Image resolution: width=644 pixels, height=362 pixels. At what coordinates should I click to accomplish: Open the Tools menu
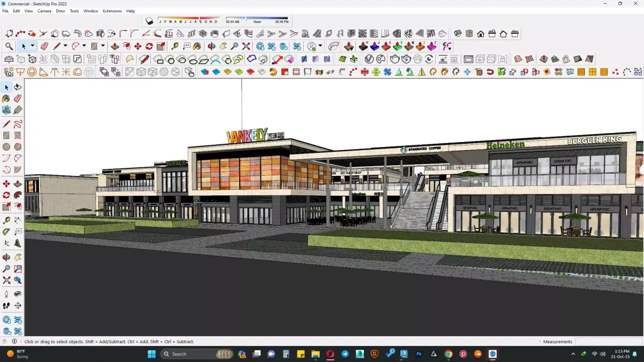pyautogui.click(x=74, y=11)
